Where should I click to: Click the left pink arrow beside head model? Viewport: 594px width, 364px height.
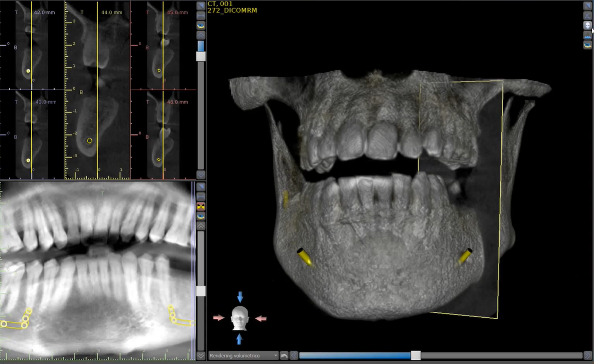pyautogui.click(x=219, y=318)
